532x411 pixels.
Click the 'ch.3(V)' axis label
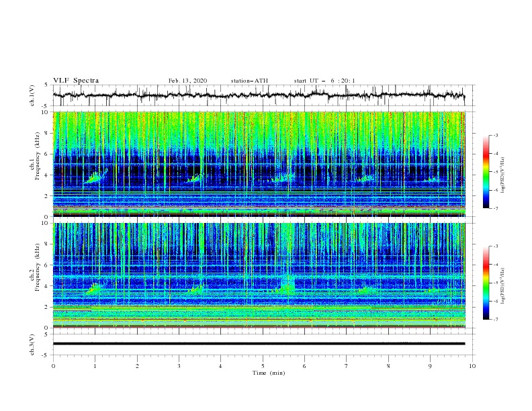point(32,345)
